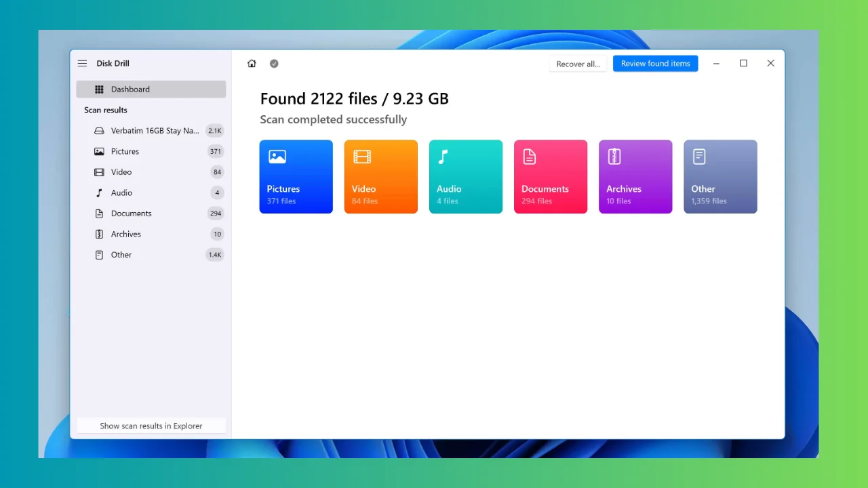The width and height of the screenshot is (868, 488).
Task: Click the document icon on the Documents card
Action: click(x=530, y=157)
